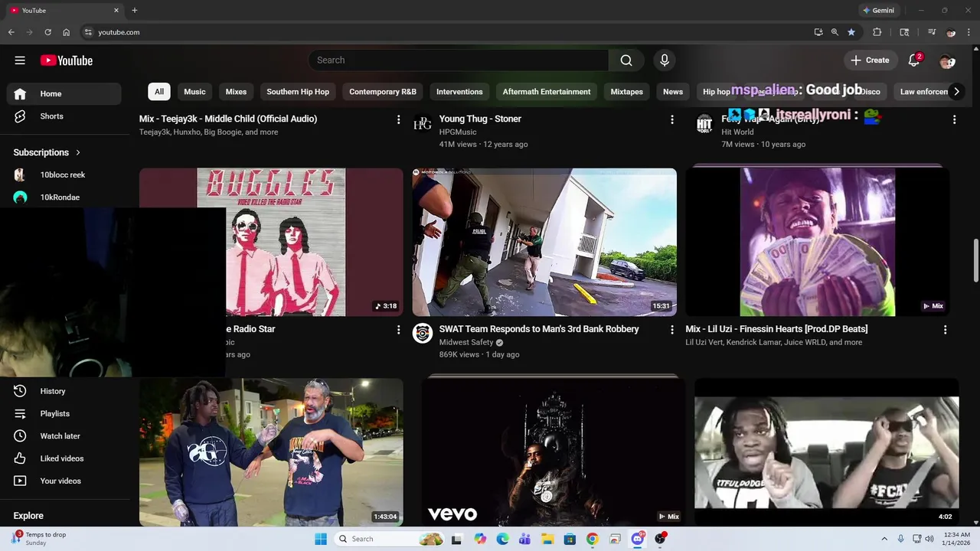Click the Create button
Viewport: 980px width, 551px height.
(871, 60)
